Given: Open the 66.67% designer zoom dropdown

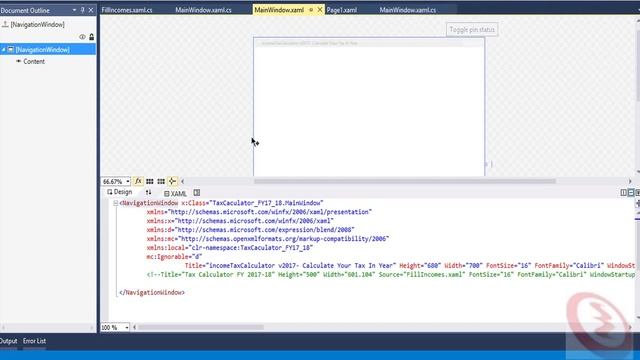Looking at the screenshot, I should click(128, 181).
